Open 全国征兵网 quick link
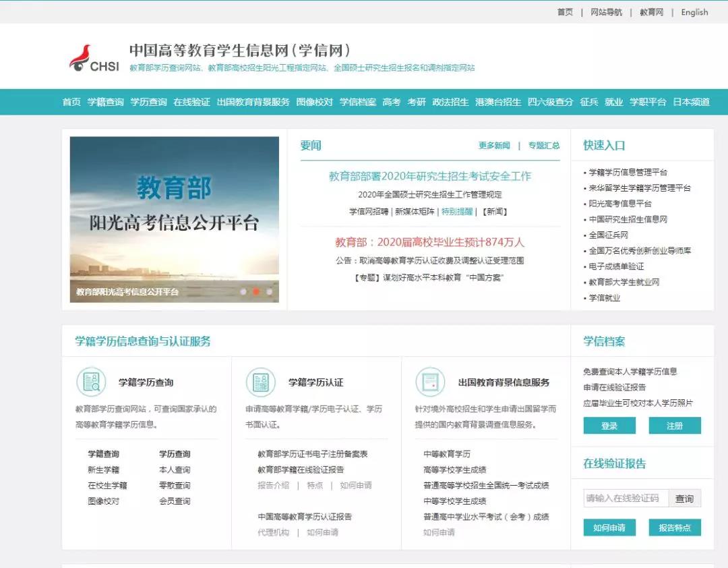This screenshot has width=728, height=568. pyautogui.click(x=608, y=235)
